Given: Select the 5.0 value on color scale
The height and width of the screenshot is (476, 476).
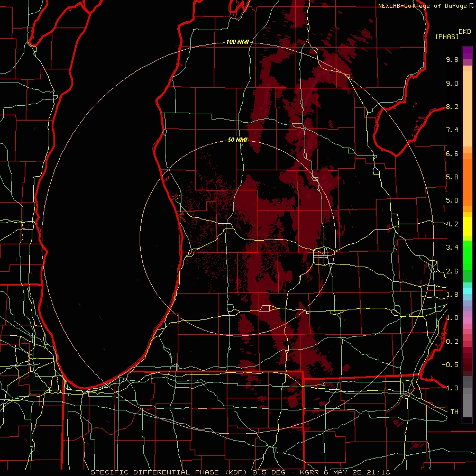Looking at the screenshot, I should tap(452, 200).
